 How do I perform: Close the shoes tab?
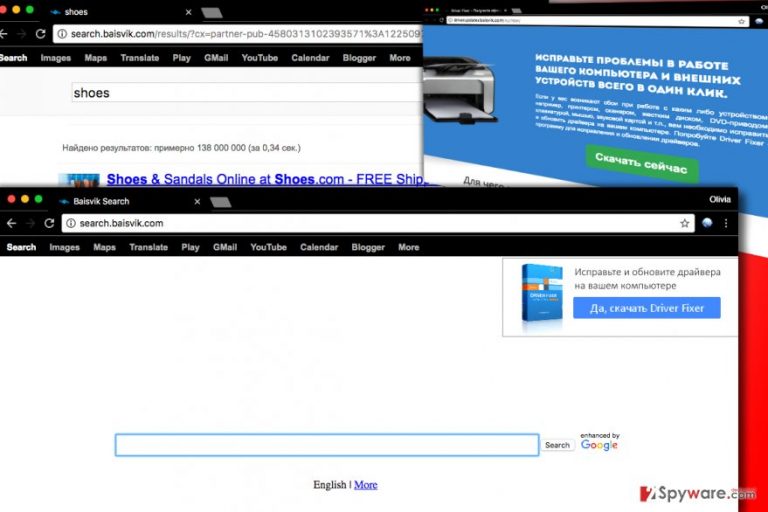(x=189, y=12)
